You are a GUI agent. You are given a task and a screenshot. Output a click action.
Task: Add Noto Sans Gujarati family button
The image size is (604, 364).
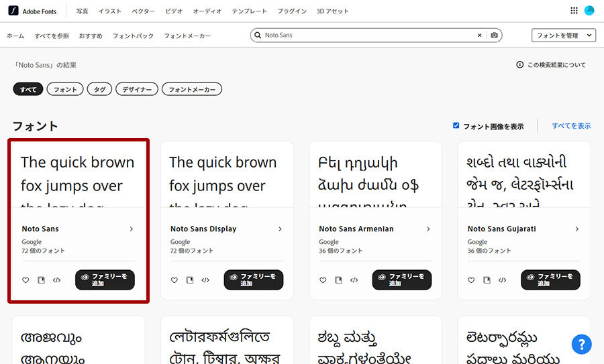coord(550,280)
